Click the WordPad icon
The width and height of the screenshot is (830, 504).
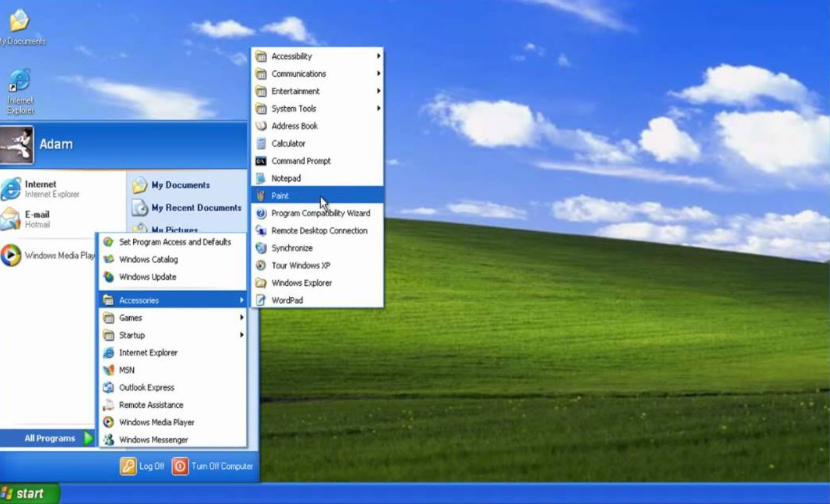coord(261,300)
